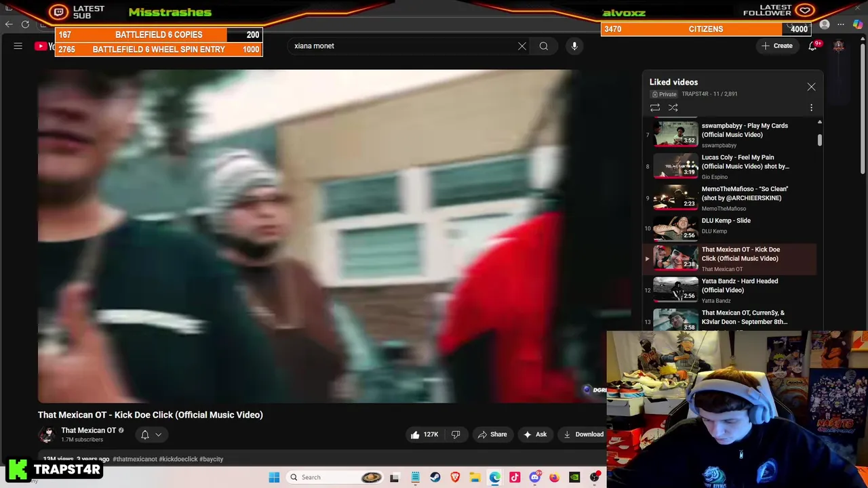Run search with the magnifier icon
This screenshot has height=488, width=868.
click(544, 46)
